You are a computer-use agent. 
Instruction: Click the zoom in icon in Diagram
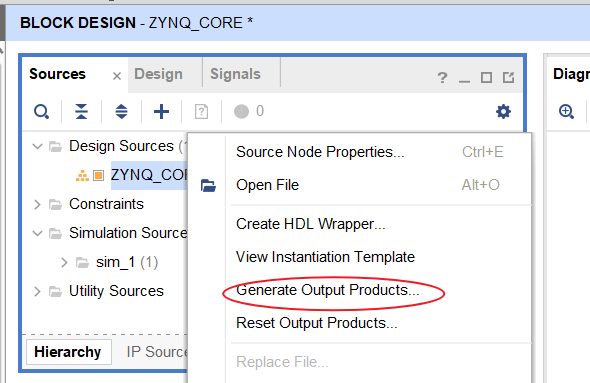(x=566, y=111)
